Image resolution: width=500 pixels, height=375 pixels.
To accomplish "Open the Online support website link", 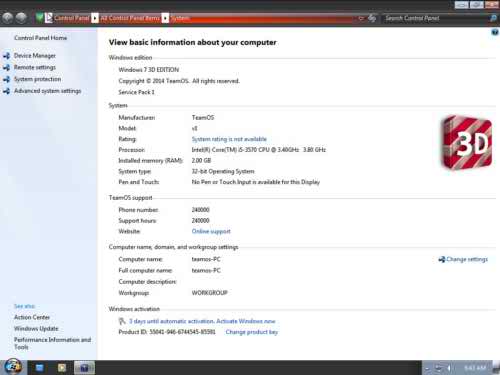I will [211, 231].
